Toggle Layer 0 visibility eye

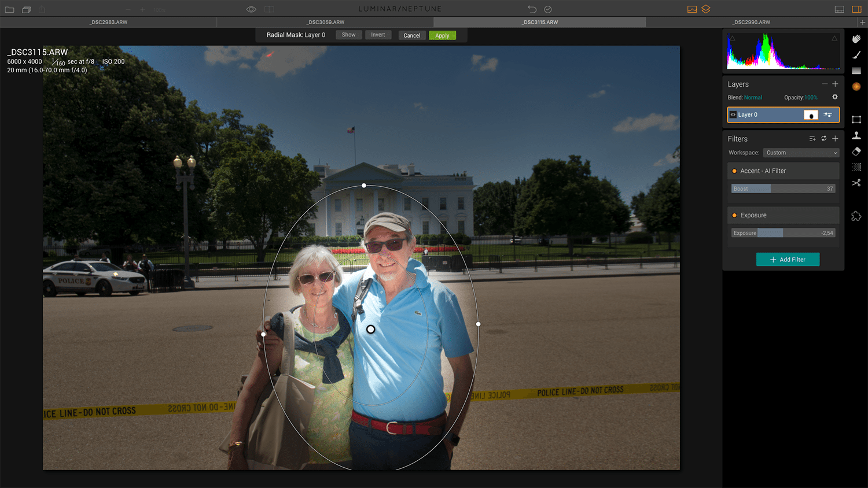coord(733,114)
